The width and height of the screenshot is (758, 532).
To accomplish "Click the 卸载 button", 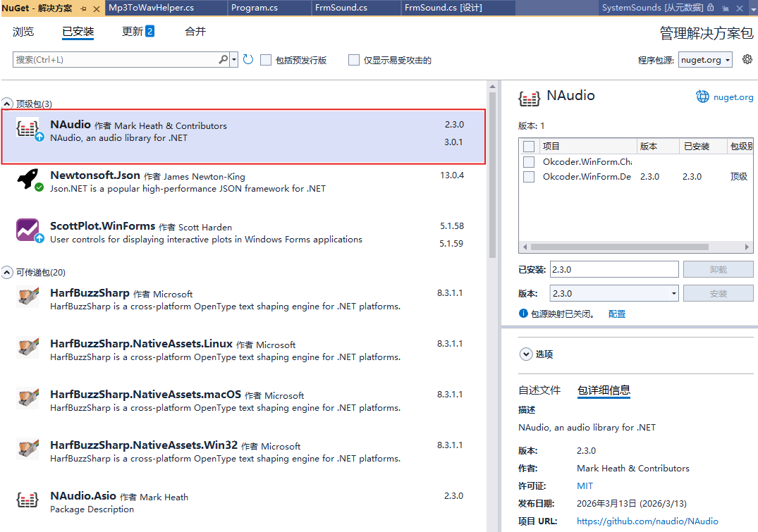I will pos(718,270).
